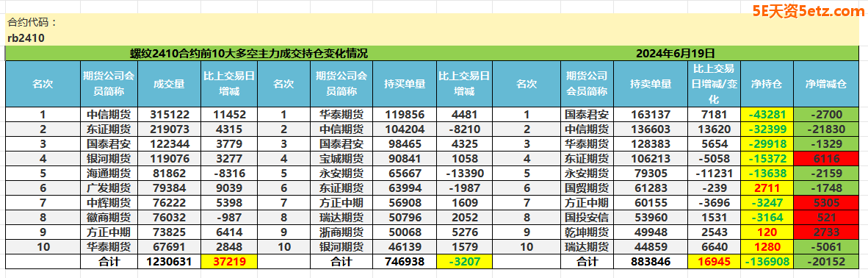Select the 国投安信 cell
The image size is (868, 278).
point(587,217)
